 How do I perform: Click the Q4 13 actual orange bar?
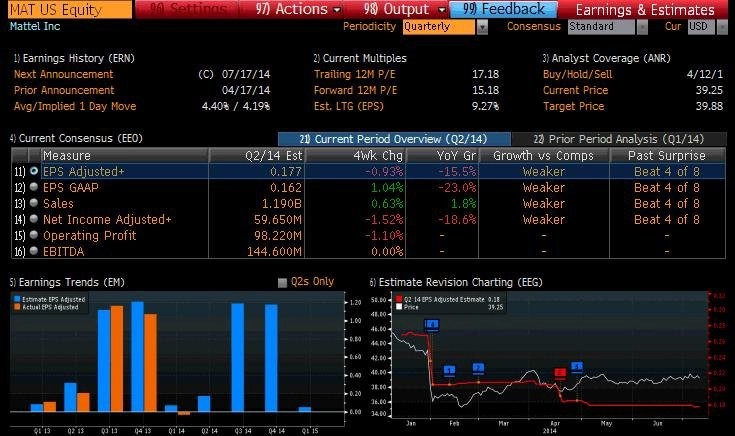(x=150, y=363)
